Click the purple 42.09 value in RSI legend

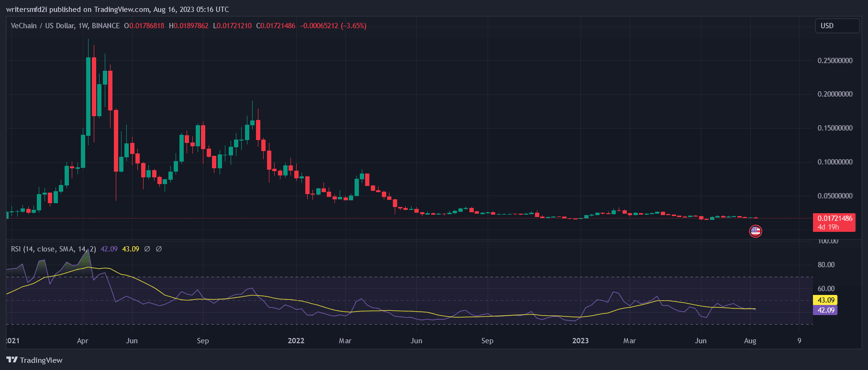(x=109, y=249)
